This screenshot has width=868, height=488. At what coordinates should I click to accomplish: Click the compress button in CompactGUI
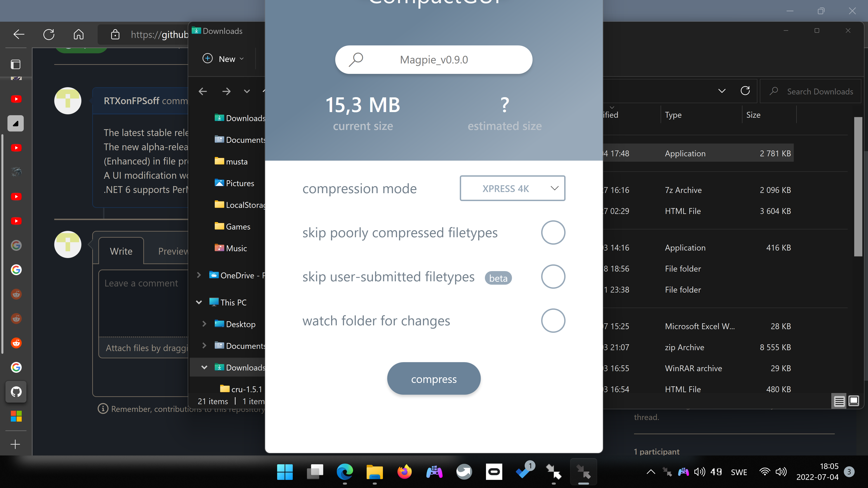[434, 379]
